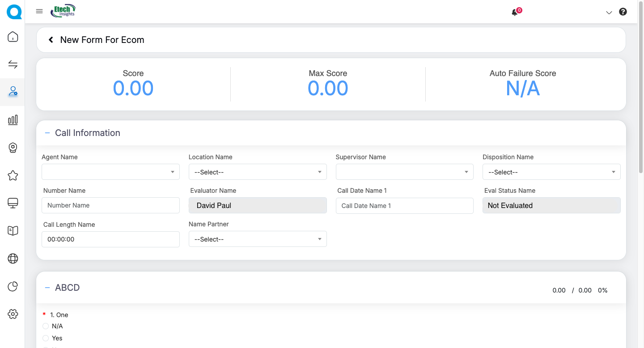Click the open book sidebar icon
Screen dimensions: 644x348
13,230
